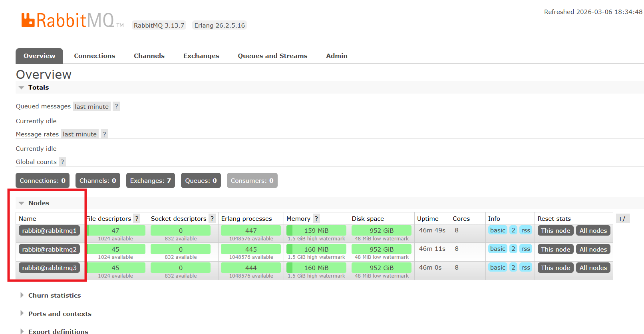Click the basic info tag for rabbitmq1
This screenshot has height=334, width=644.
pyautogui.click(x=498, y=230)
